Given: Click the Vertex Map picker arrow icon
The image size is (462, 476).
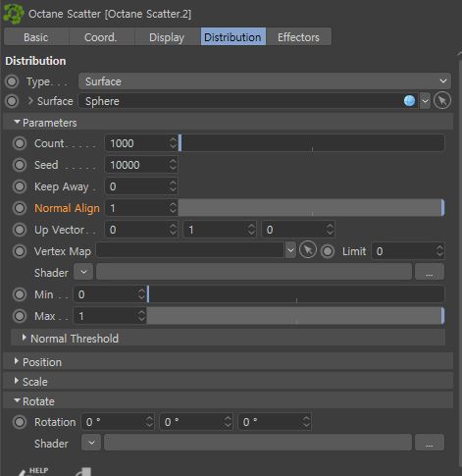Looking at the screenshot, I should (308, 250).
